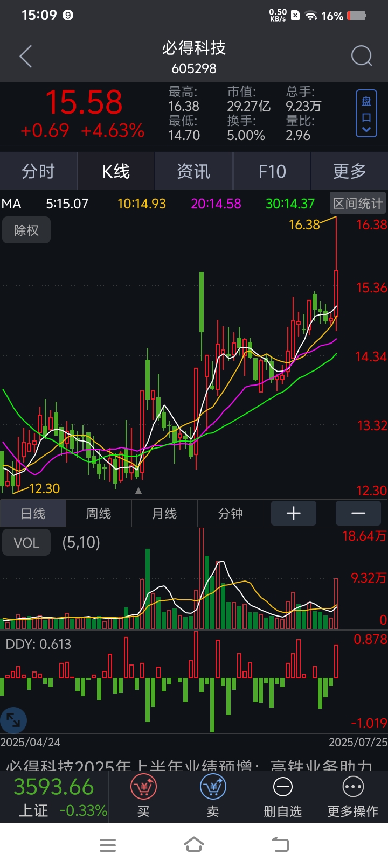Zoom in chart with plus button

pyautogui.click(x=294, y=513)
